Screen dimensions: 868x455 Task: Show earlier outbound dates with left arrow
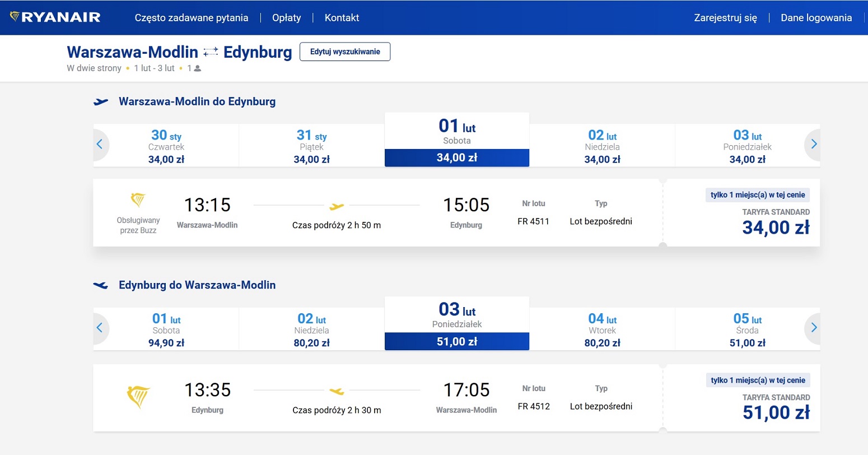pos(100,144)
